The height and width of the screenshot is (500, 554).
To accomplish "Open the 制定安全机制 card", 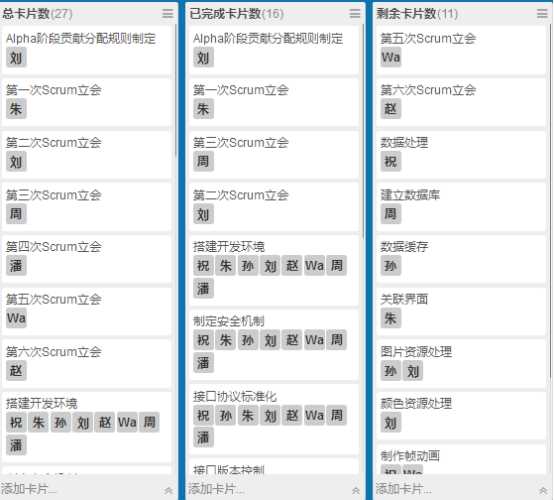I will [x=273, y=345].
